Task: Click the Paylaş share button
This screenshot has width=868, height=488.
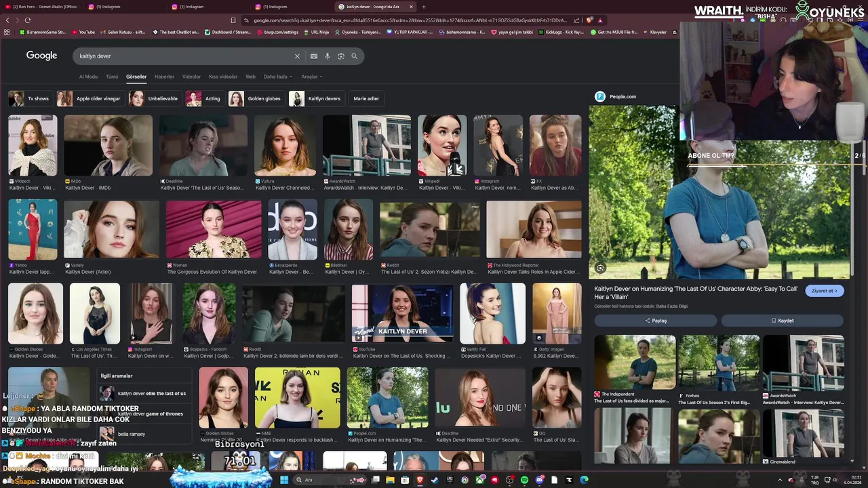Action: (655, 321)
